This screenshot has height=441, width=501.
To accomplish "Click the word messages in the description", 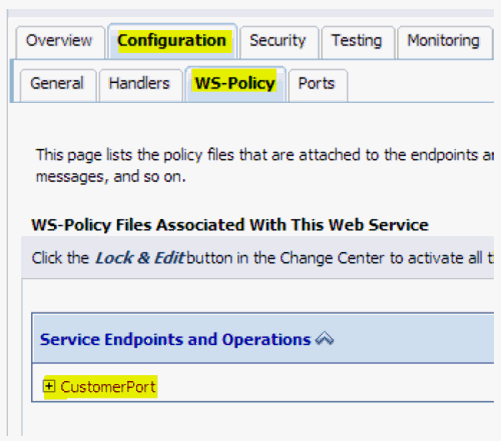I will (72, 177).
